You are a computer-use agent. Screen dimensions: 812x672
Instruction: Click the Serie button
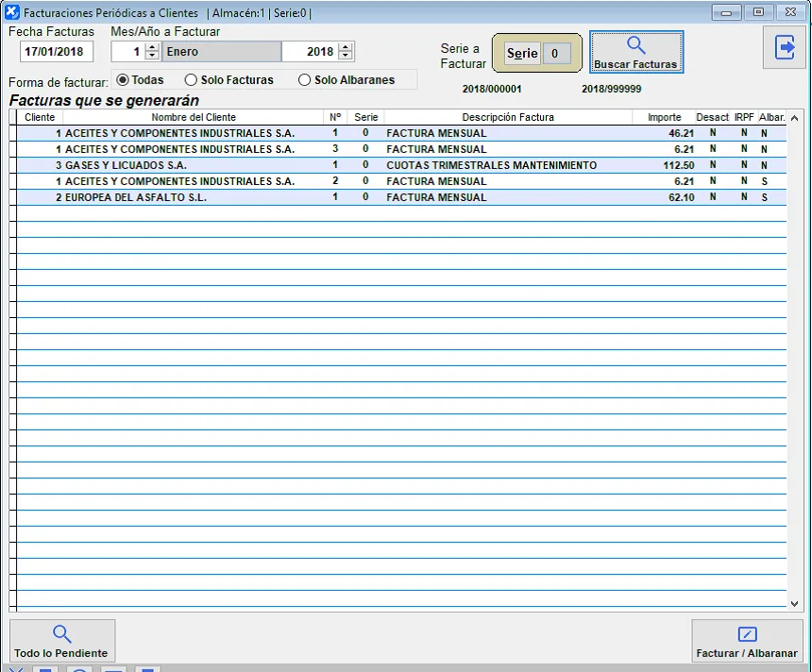point(522,54)
